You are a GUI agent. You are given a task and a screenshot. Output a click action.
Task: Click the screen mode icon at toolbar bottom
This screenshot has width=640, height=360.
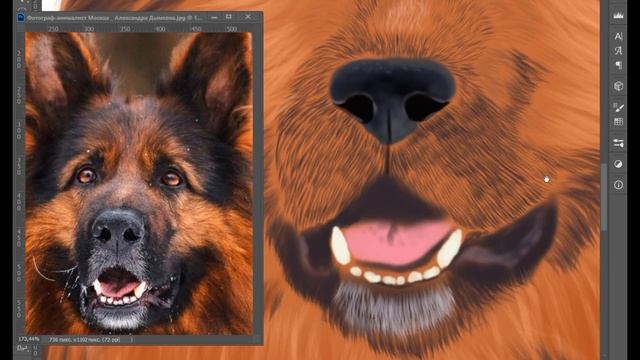[x=22, y=349]
